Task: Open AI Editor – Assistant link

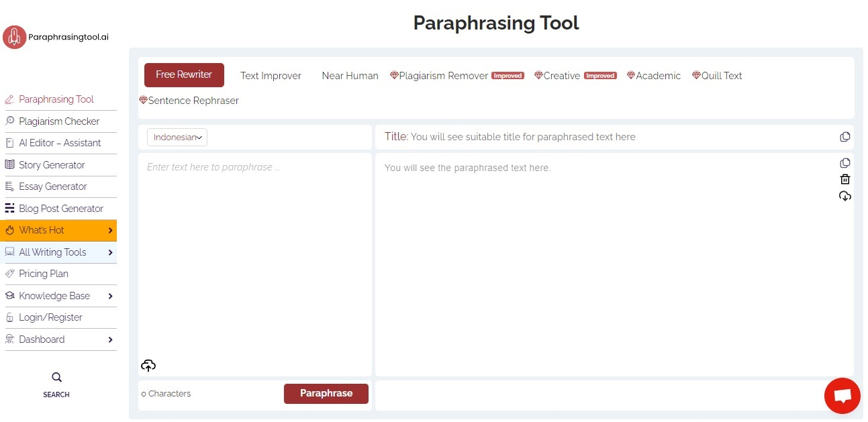Action: [x=60, y=143]
